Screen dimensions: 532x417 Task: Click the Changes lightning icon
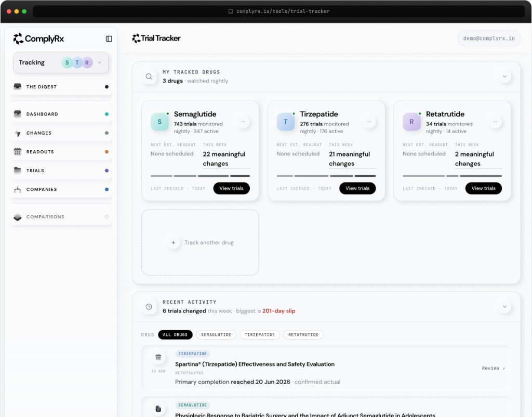coord(18,133)
